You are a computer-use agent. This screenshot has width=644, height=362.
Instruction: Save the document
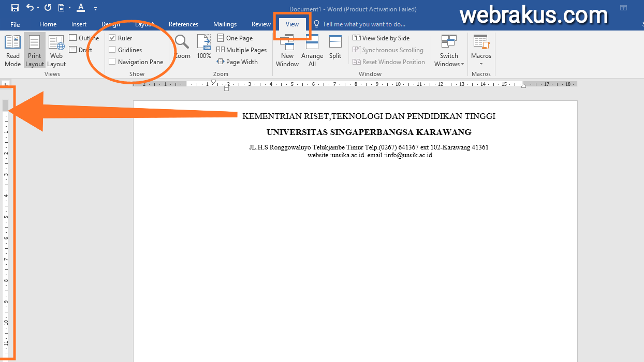pyautogui.click(x=14, y=7)
